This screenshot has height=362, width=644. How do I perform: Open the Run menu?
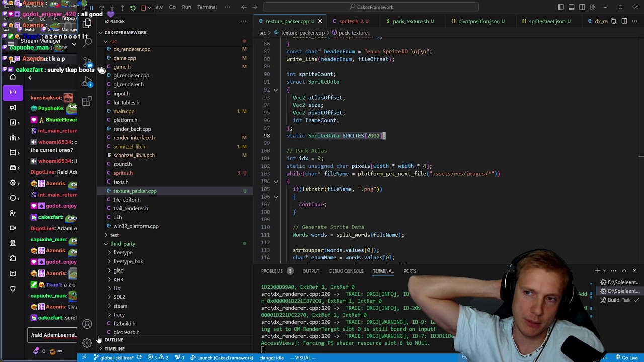tap(186, 7)
